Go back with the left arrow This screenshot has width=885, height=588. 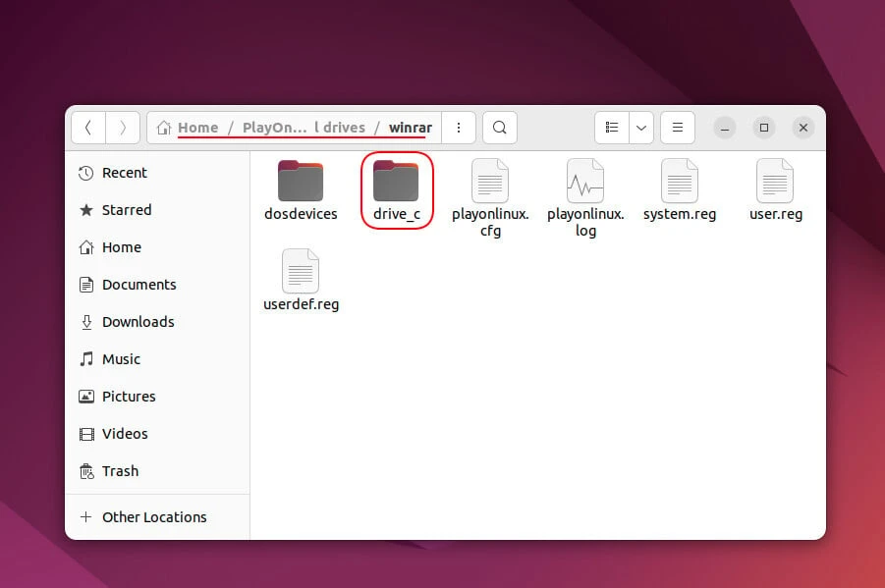click(88, 128)
